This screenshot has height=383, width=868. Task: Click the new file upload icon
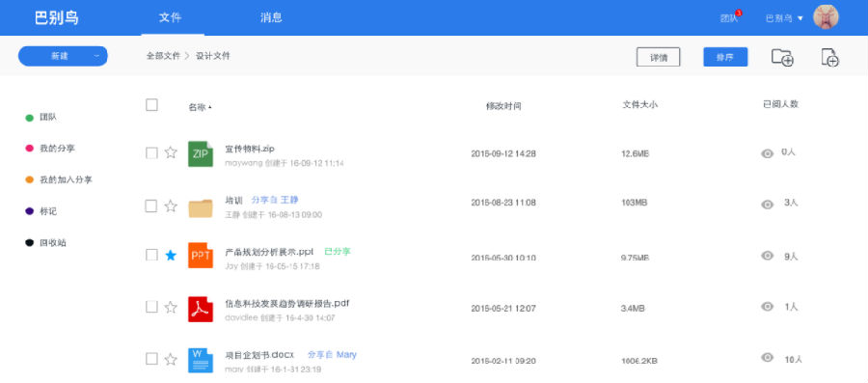click(x=829, y=58)
